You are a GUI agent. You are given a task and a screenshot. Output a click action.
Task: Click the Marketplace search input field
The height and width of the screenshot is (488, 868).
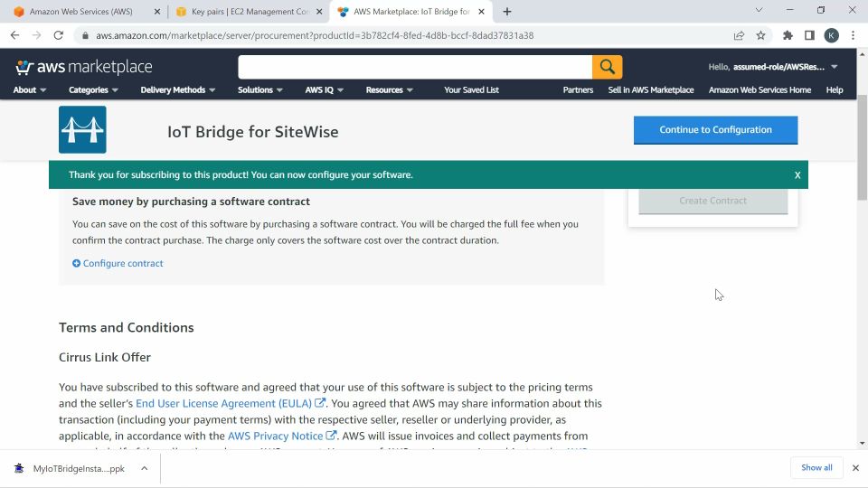click(415, 67)
